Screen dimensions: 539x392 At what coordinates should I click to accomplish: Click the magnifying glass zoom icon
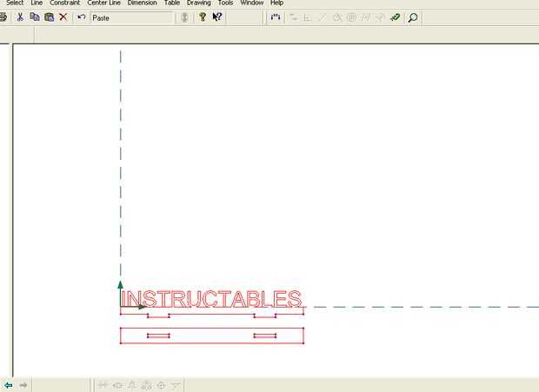413,17
